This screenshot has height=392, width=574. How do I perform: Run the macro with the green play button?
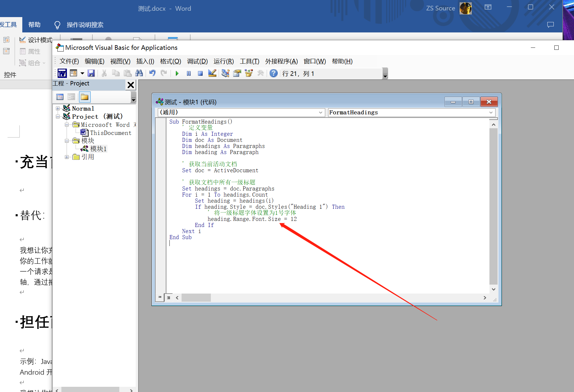[x=177, y=74]
